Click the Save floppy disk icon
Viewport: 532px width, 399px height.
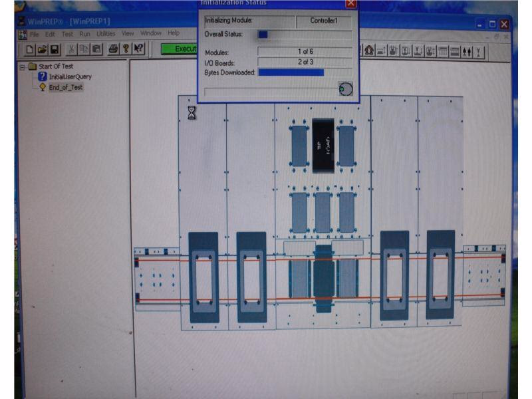55,49
